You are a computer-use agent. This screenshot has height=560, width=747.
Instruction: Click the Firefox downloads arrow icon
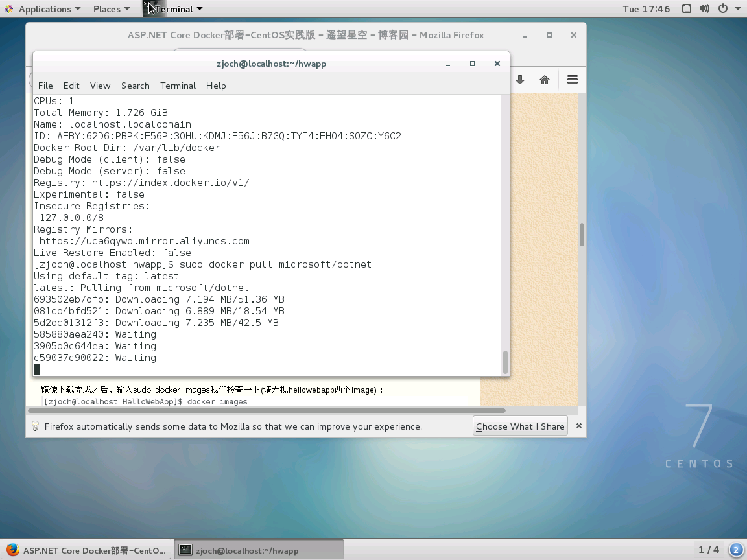coord(520,80)
